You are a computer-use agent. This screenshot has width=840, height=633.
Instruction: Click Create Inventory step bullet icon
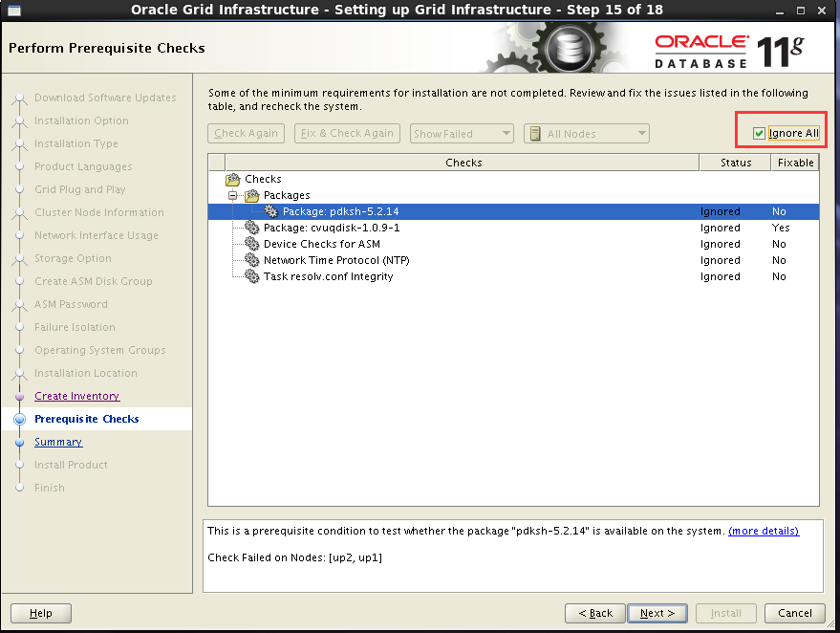(20, 397)
